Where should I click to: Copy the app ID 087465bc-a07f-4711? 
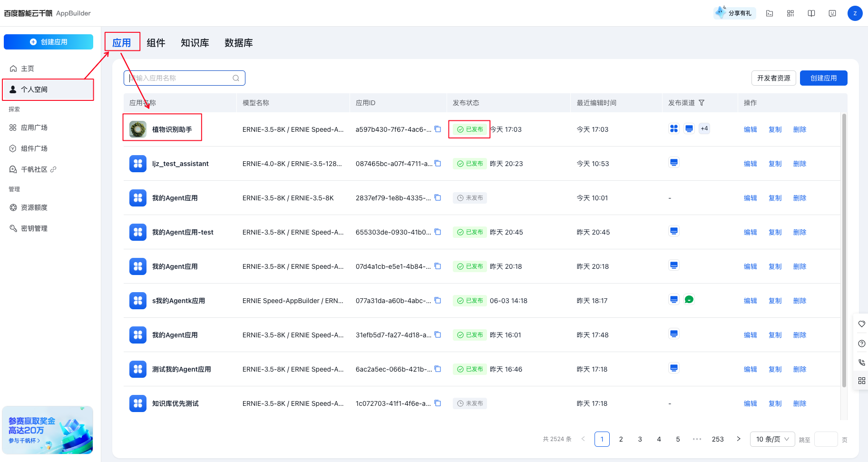[438, 163]
